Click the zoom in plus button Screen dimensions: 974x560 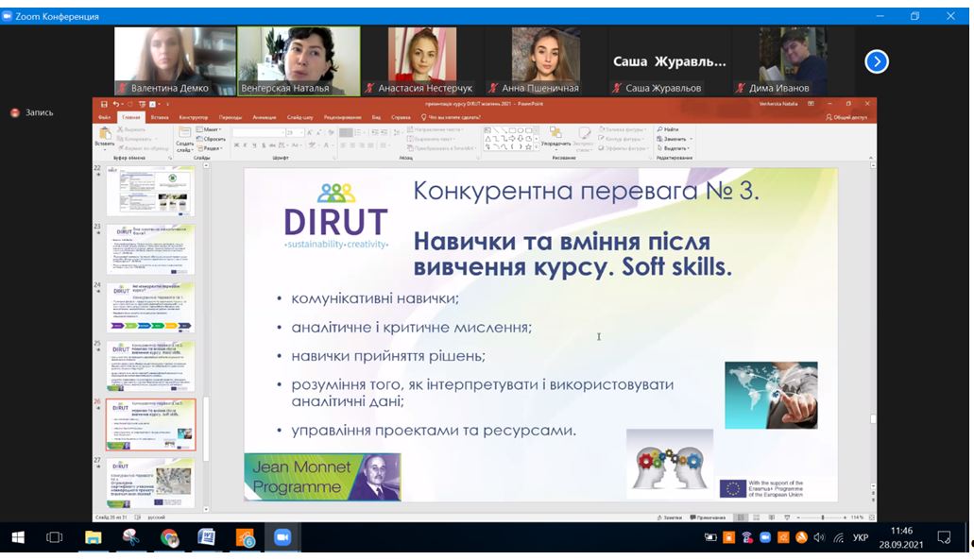pyautogui.click(x=845, y=518)
